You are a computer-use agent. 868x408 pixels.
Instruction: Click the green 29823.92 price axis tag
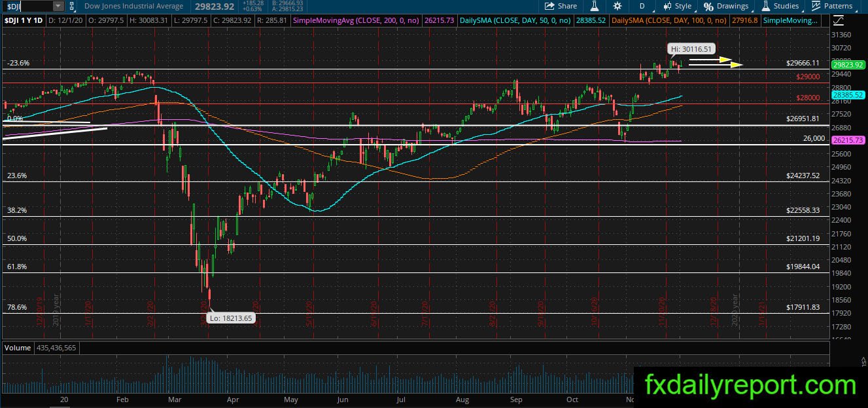pos(848,65)
